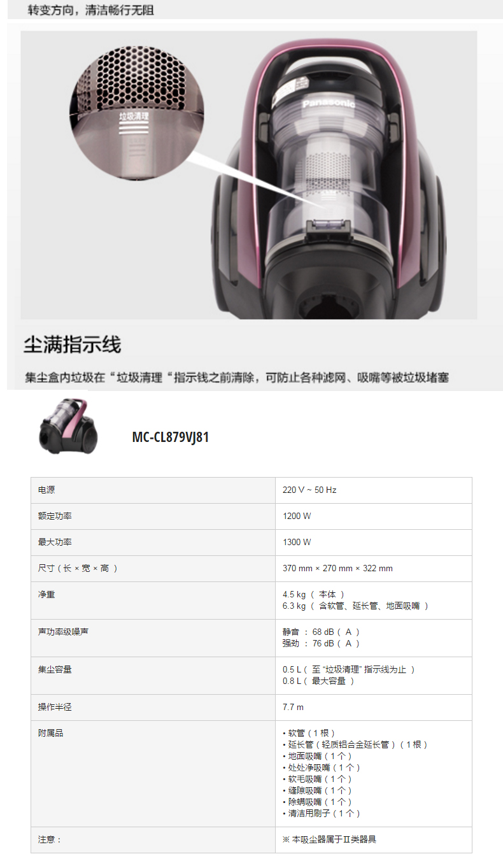Click the Panasonic logo on the vacuum
The image size is (503, 868).
coord(328,103)
